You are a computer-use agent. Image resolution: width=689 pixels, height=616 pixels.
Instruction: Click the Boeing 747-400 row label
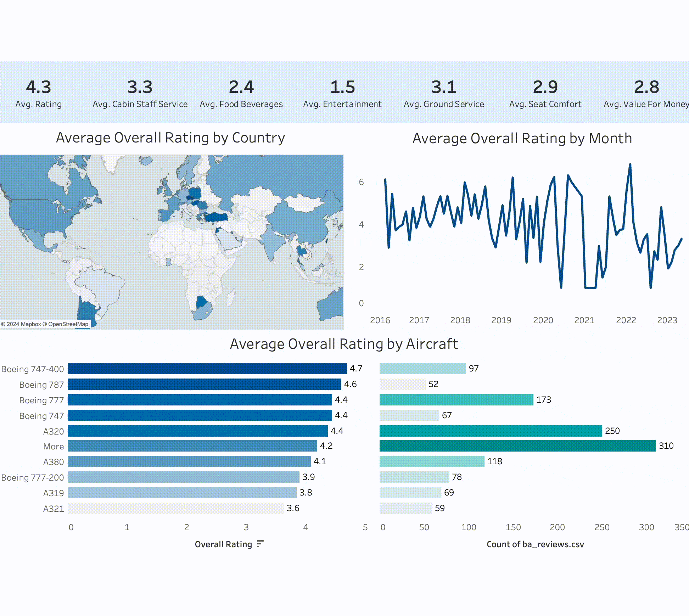point(33,369)
